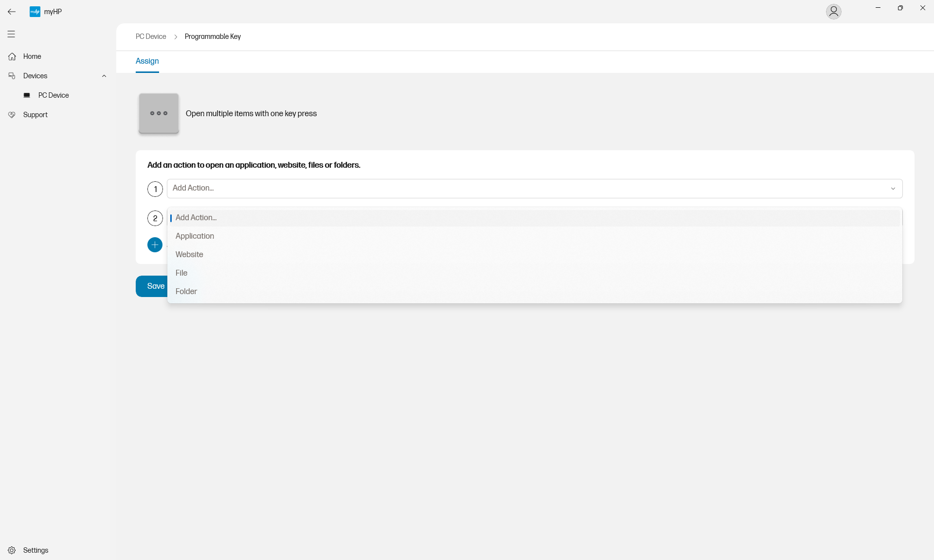Click the user account profile icon
This screenshot has width=934, height=560.
coord(833,11)
